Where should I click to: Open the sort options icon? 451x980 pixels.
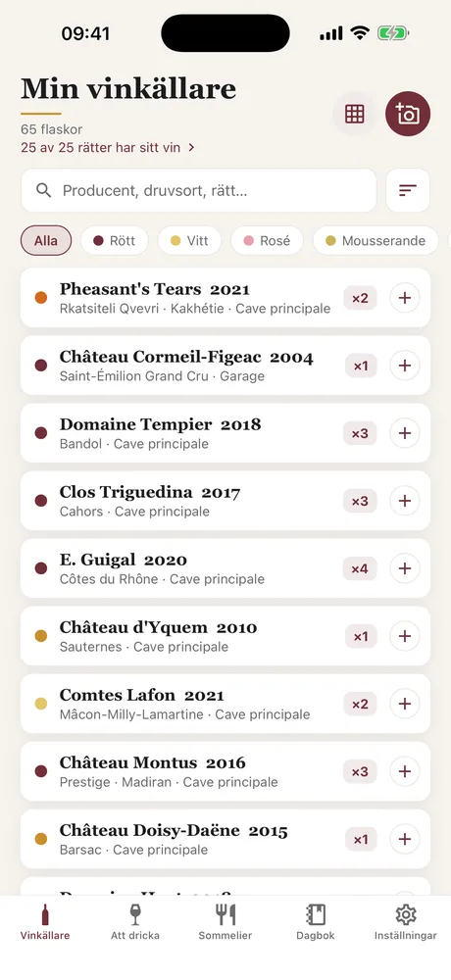(408, 190)
